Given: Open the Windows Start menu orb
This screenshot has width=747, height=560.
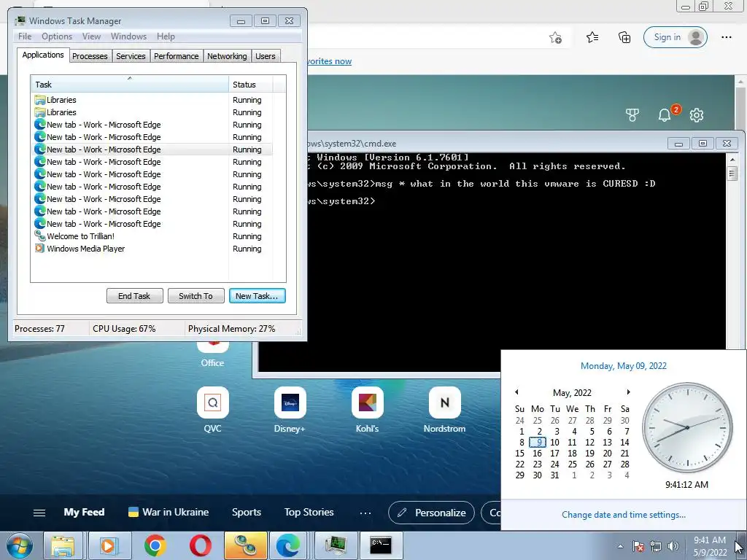Looking at the screenshot, I should point(19,545).
